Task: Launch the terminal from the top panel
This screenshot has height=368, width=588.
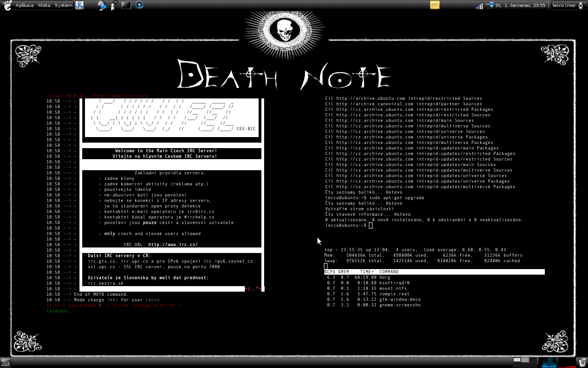Action: click(x=126, y=6)
